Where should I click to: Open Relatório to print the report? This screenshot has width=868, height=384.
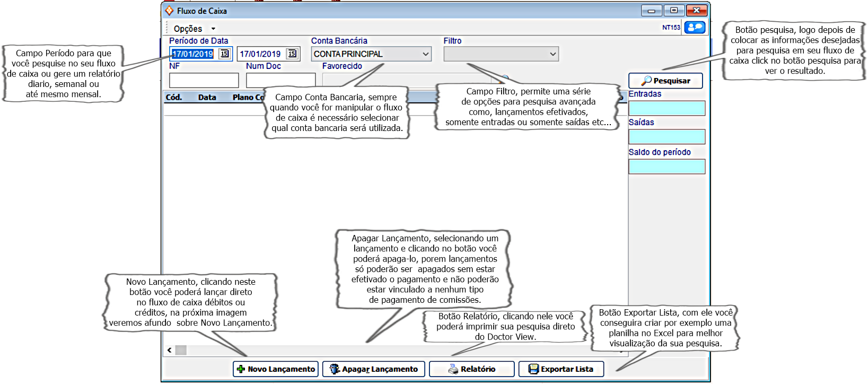(471, 369)
